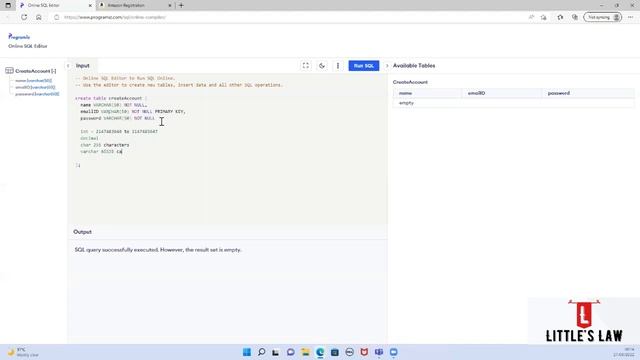Reload the page with the refresh button
640x360 pixels.
[x=24, y=17]
